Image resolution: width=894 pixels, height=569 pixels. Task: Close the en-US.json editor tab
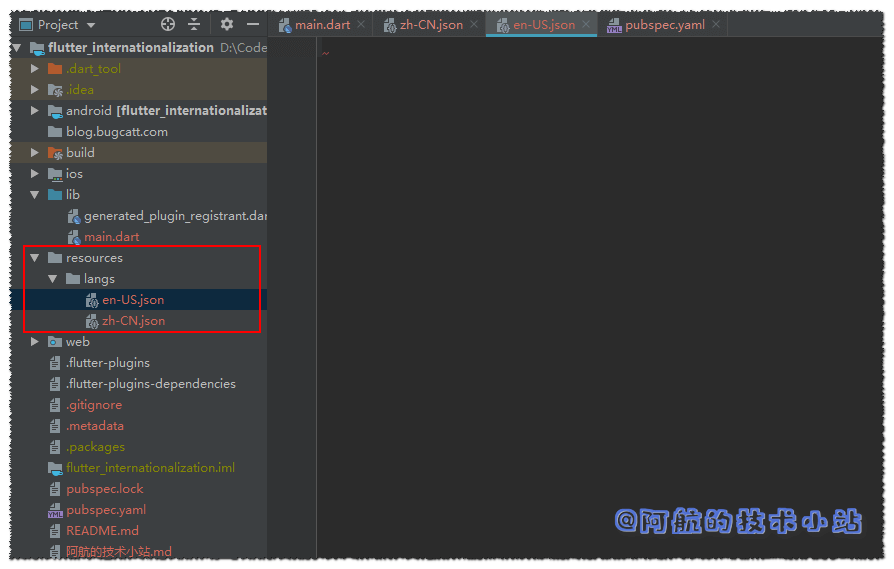(587, 25)
